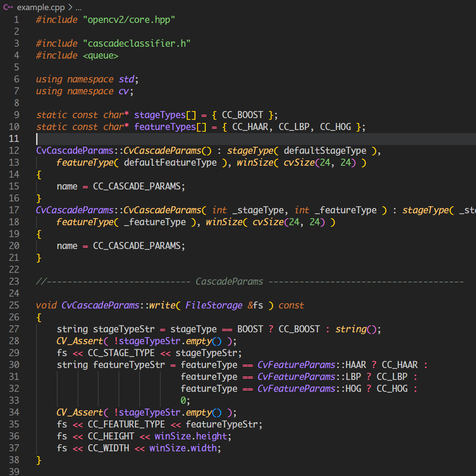Screen dimensions: 476x476
Task: Click CC_BOOST on line 9
Action: [x=242, y=115]
